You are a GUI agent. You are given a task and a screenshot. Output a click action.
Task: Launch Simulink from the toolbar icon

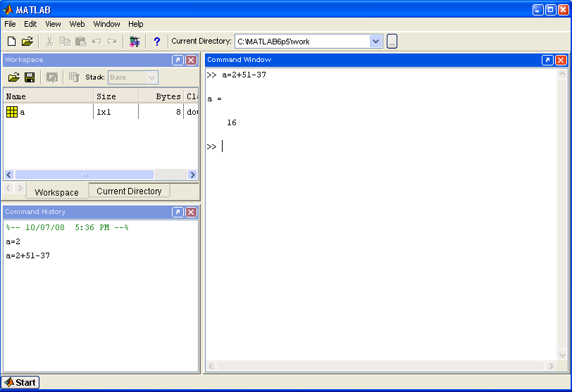click(135, 42)
